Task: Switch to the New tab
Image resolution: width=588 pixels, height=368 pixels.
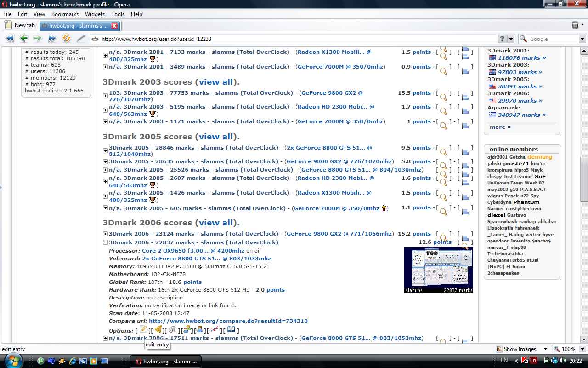Action: click(x=20, y=25)
